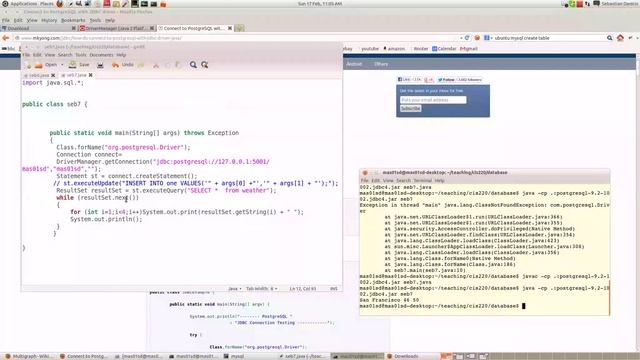
Task: Expand the Open recent files dropdown arrow
Action: click(x=62, y=65)
